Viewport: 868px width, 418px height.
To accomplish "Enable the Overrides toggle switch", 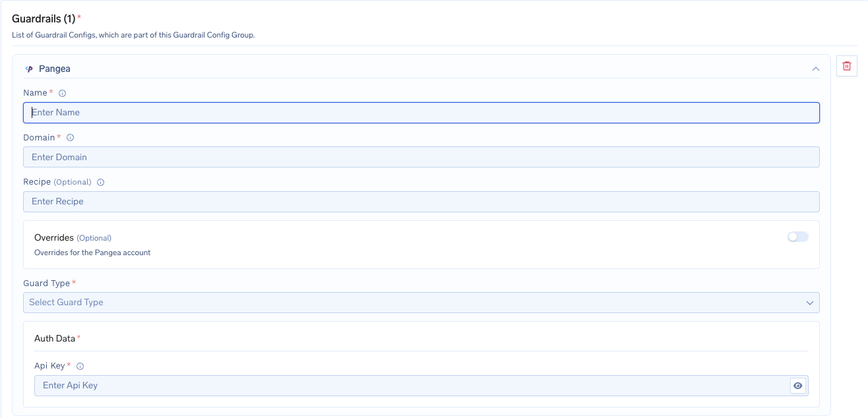I will (798, 237).
